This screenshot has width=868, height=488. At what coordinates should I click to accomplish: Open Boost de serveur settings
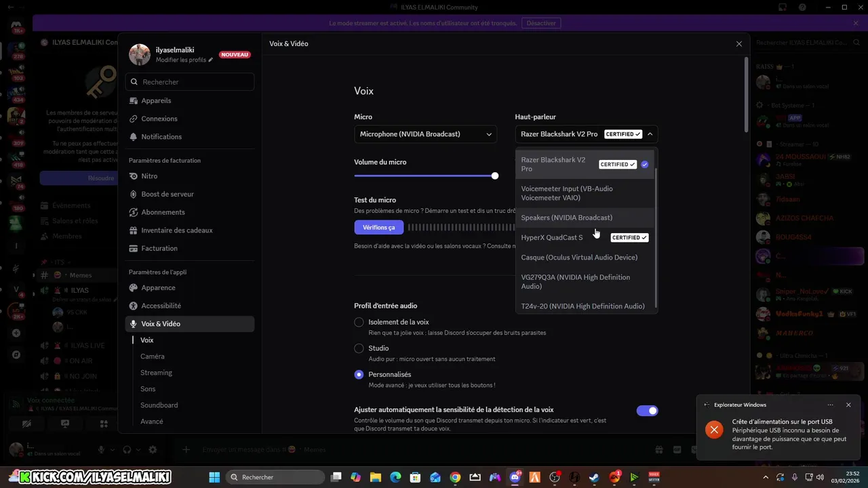(190, 194)
